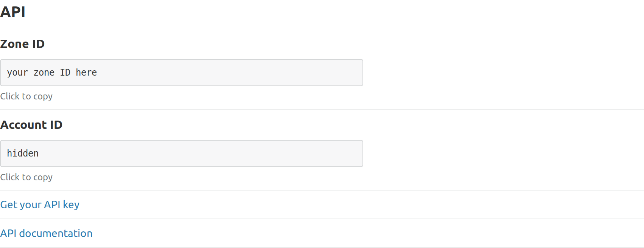644x248 pixels.
Task: Click the Zone ID section heading
Action: [22, 44]
